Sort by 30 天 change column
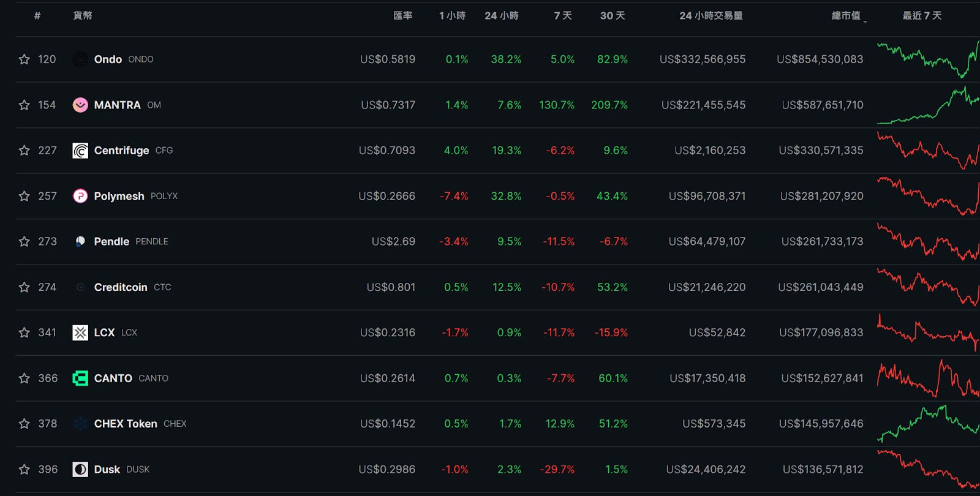This screenshot has height=496, width=980. pyautogui.click(x=612, y=15)
